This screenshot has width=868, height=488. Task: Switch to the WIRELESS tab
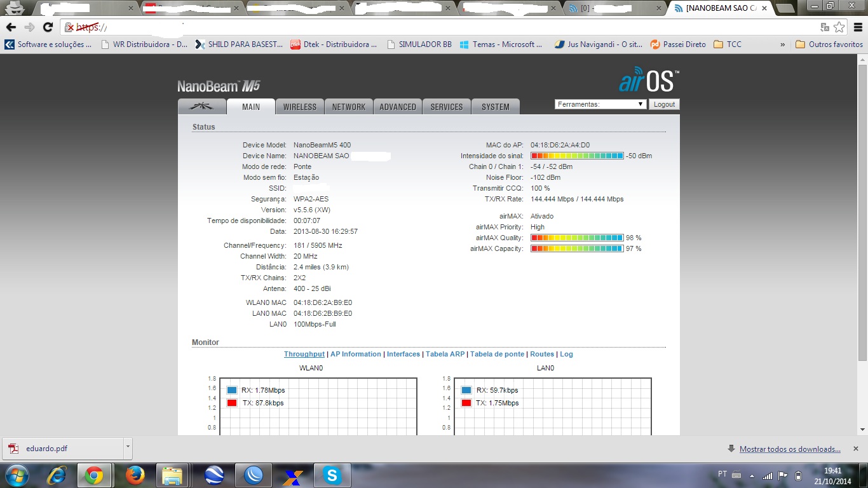[x=300, y=107]
